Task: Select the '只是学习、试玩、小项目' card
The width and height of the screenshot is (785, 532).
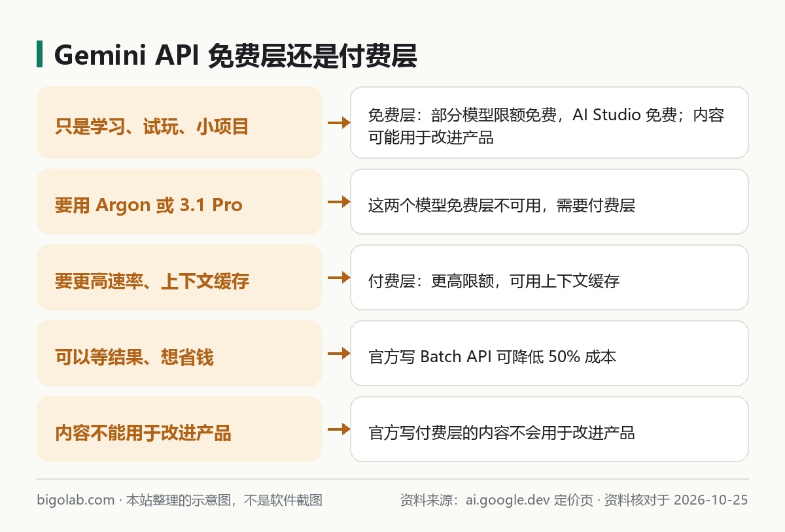Action: coord(179,122)
